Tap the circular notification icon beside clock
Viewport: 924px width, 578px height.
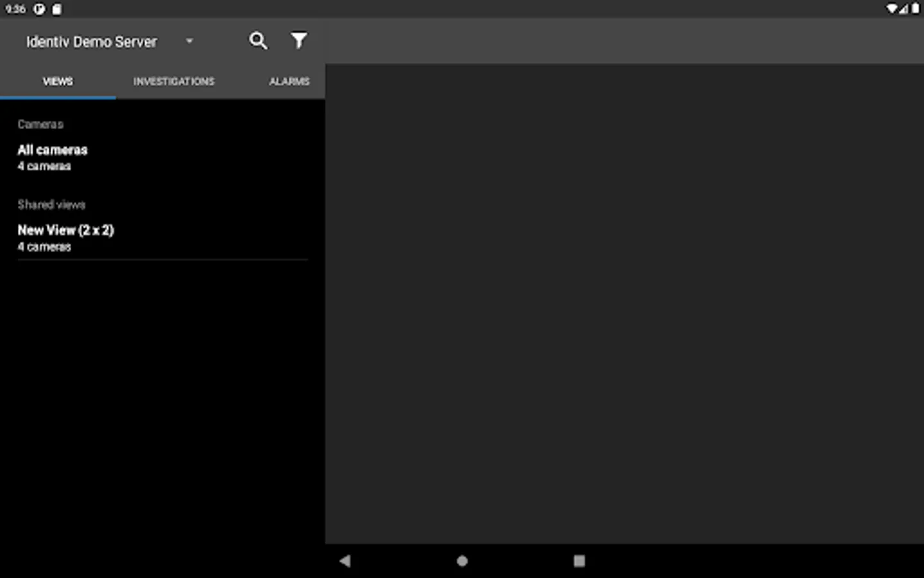(x=39, y=9)
